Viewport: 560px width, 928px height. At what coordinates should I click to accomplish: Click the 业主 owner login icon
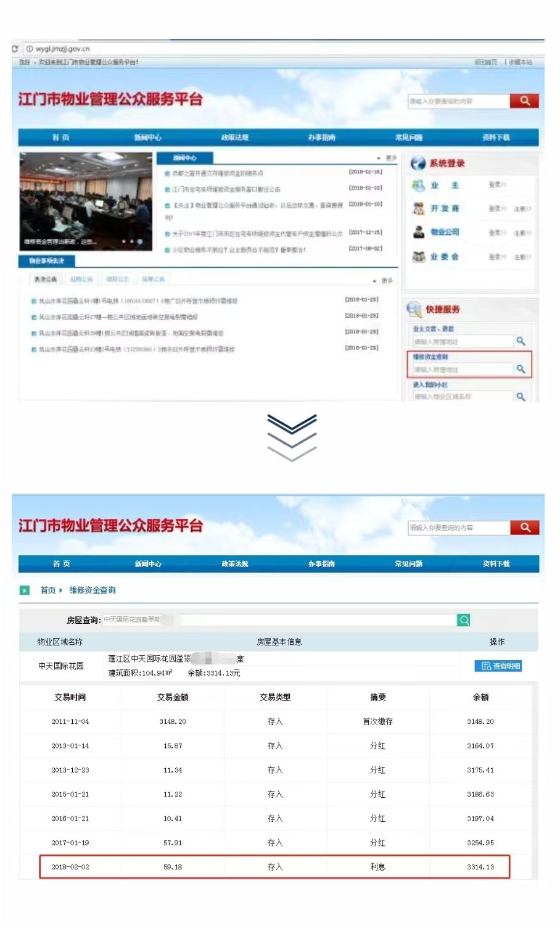click(419, 184)
